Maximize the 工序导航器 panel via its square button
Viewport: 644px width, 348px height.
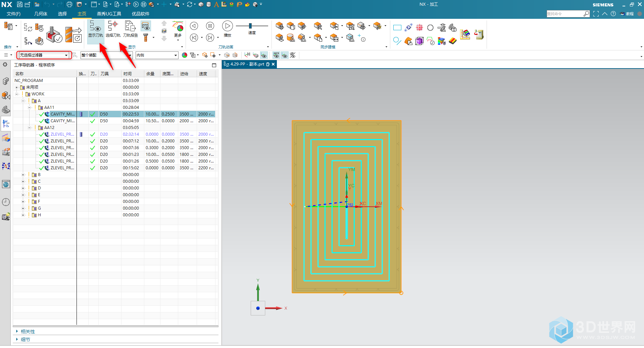pos(214,65)
